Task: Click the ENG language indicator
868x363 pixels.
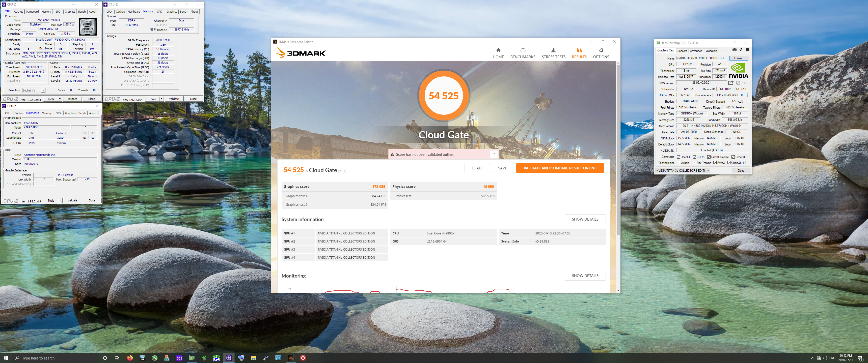Action: (x=832, y=358)
